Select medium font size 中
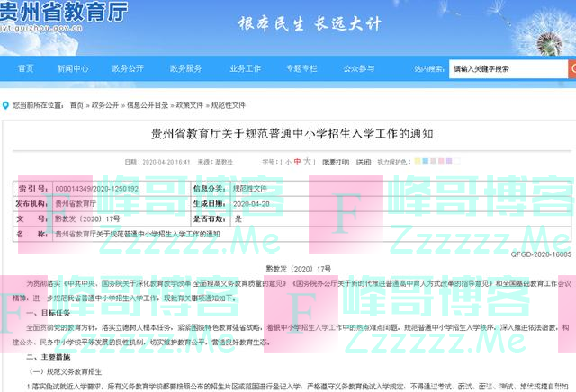Image resolution: width=576 pixels, height=392 pixels. (x=297, y=162)
